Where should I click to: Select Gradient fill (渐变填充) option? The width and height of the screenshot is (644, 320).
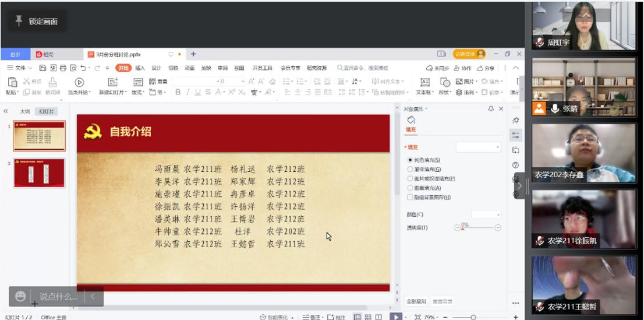410,169
